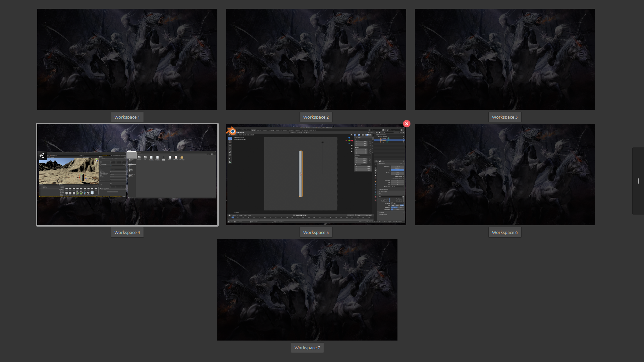Select the Workspace 3 thumbnail

pyautogui.click(x=505, y=59)
